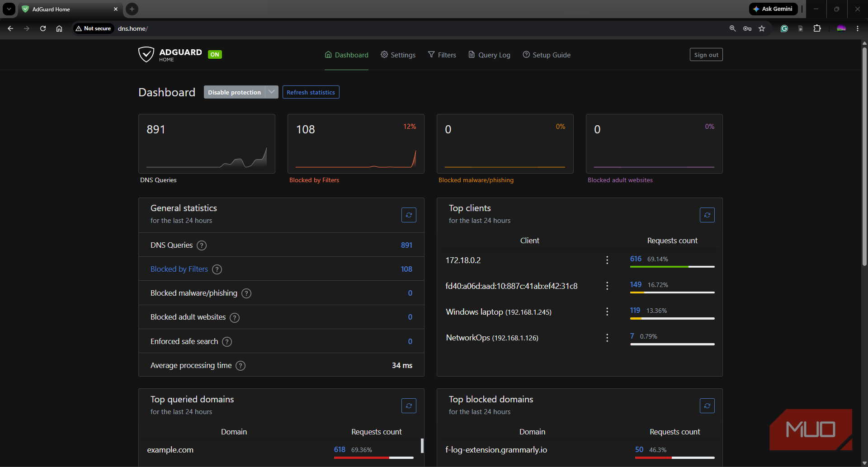Open the Filters nav menu
The image size is (868, 467).
[x=442, y=55]
